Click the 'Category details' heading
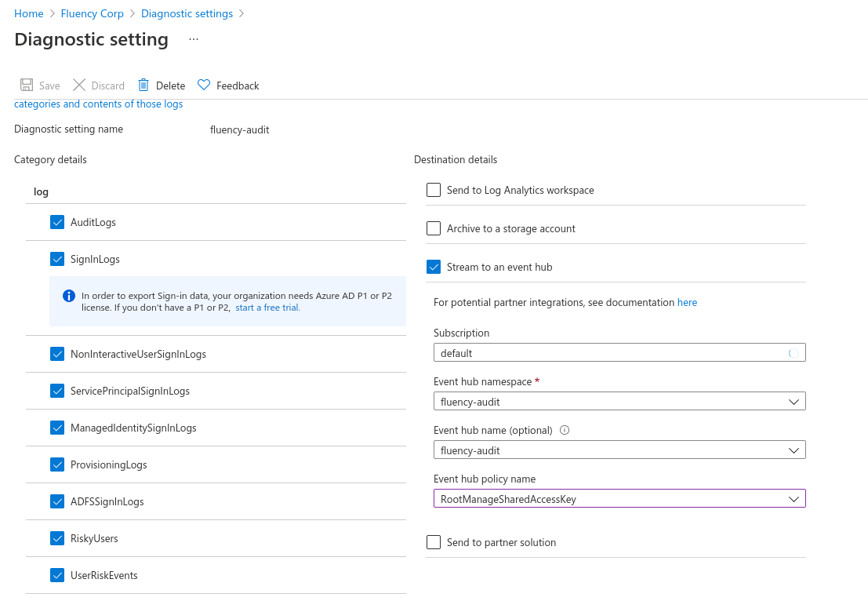Screen dimensions: 868x601 point(50,159)
